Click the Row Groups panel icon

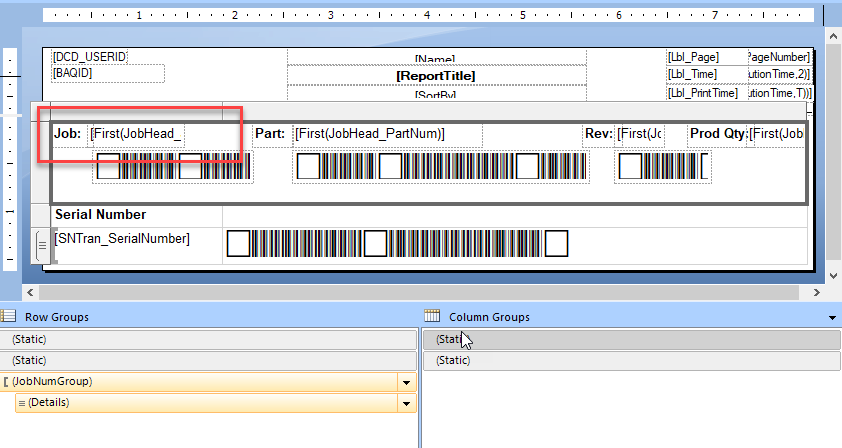click(8, 316)
